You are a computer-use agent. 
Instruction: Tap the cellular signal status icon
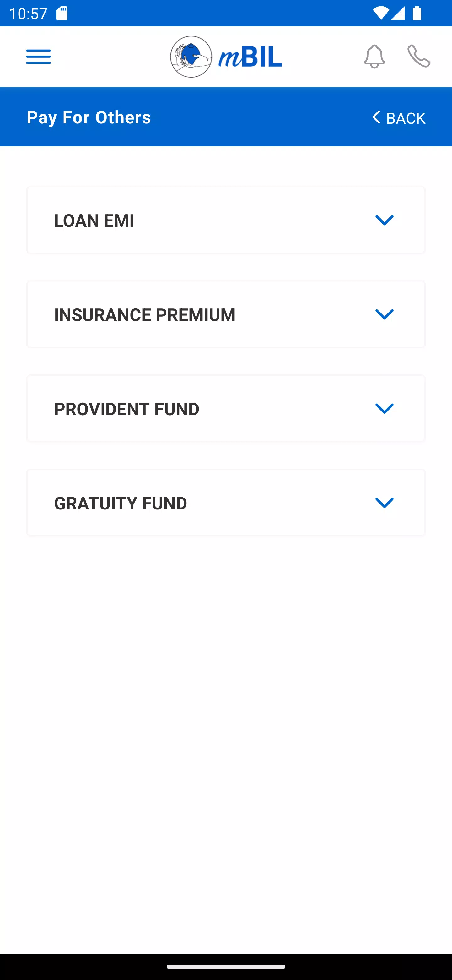click(x=398, y=14)
